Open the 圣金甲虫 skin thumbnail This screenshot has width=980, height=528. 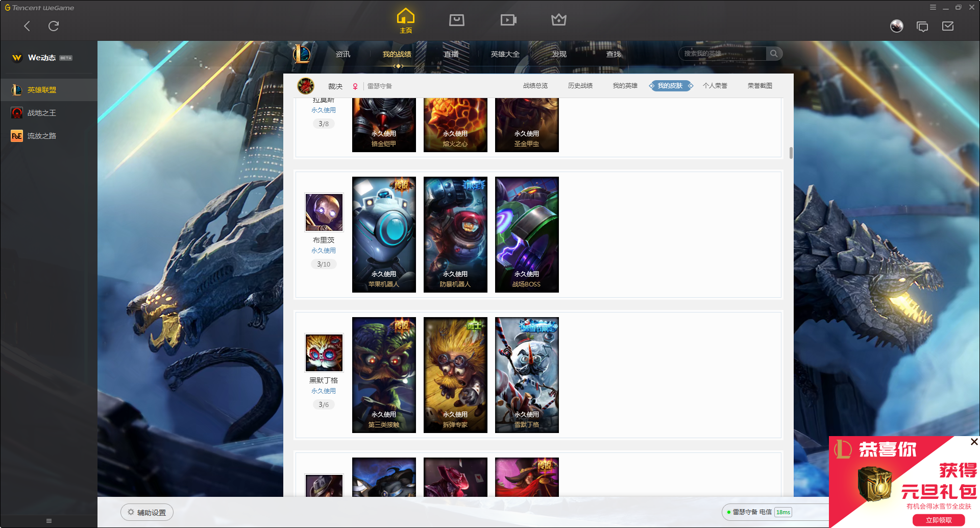(x=527, y=125)
